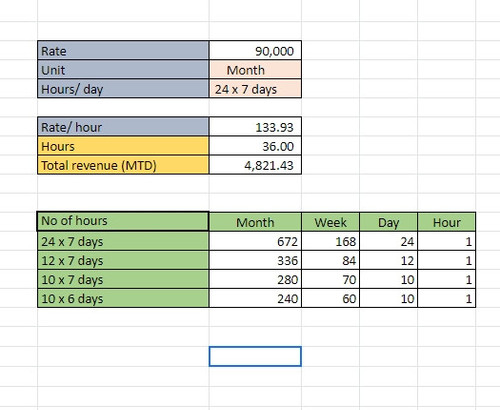Screen dimensions: 500x410
Task: Click the cell containing 12 in Day column
Action: point(388,260)
